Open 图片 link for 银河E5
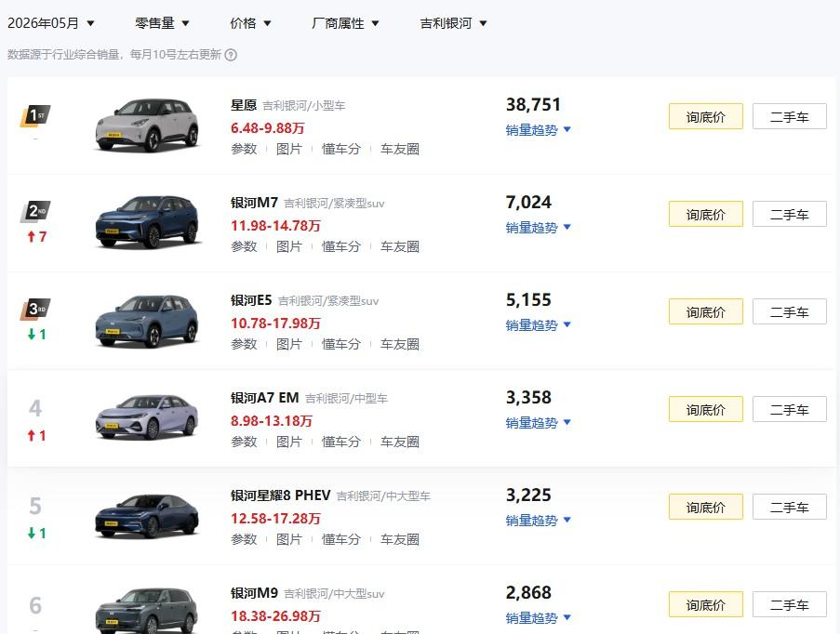 pos(288,344)
